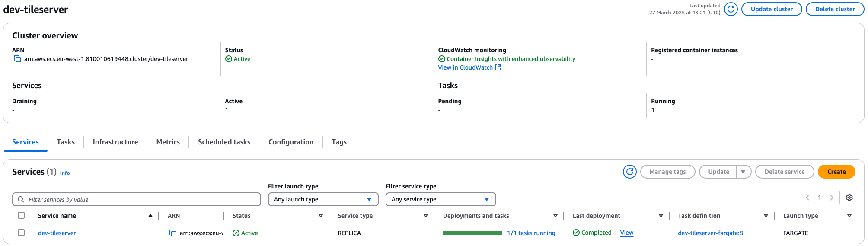Open Deployments and tasks column sort arrow
Image resolution: width=868 pixels, height=246 pixels.
click(x=555, y=216)
